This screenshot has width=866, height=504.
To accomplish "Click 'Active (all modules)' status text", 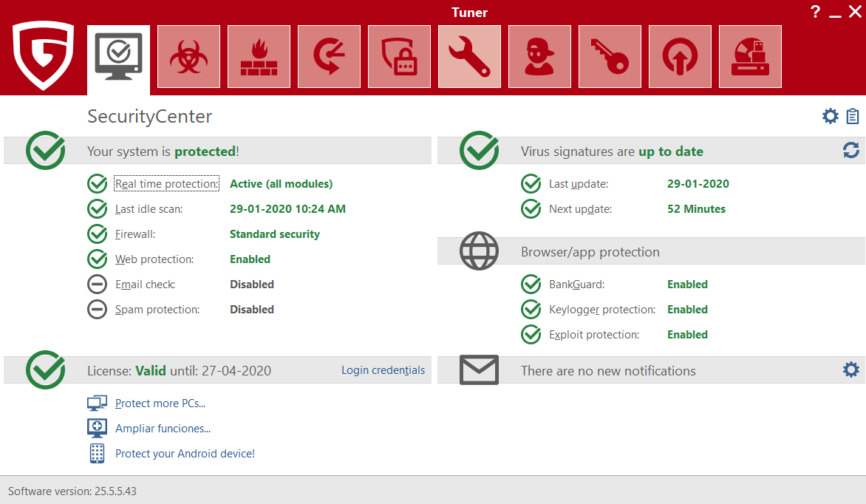I will [281, 183].
